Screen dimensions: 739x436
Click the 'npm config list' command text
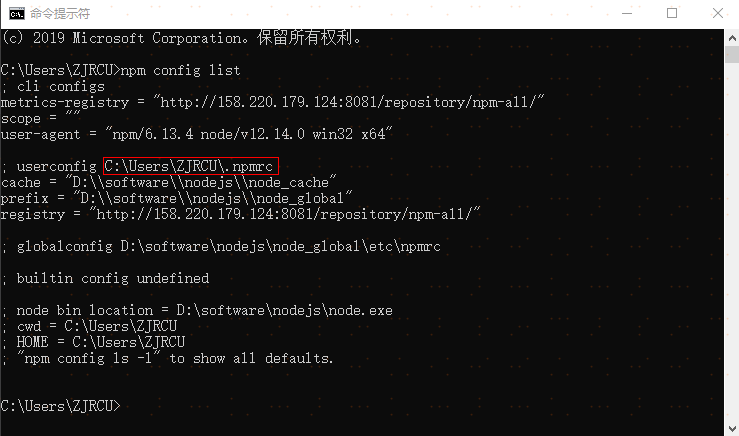point(181,71)
